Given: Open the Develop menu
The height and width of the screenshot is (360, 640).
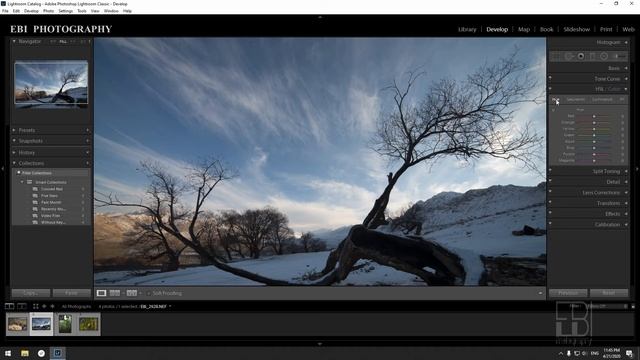Looking at the screenshot, I should 31,11.
